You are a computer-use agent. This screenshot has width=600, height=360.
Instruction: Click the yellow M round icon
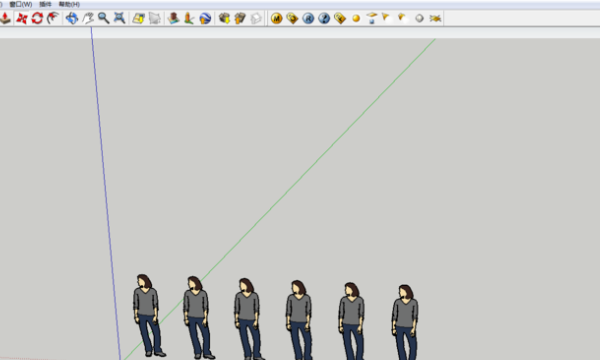click(x=276, y=18)
